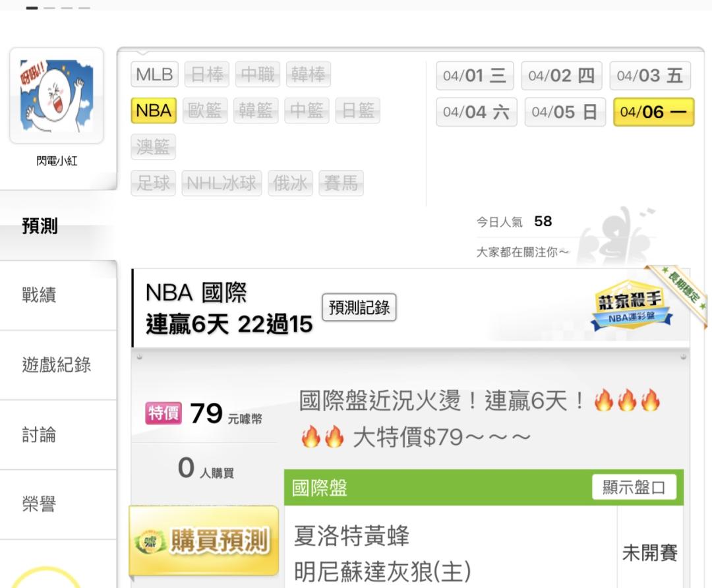Select the 足球 category filter

[153, 183]
